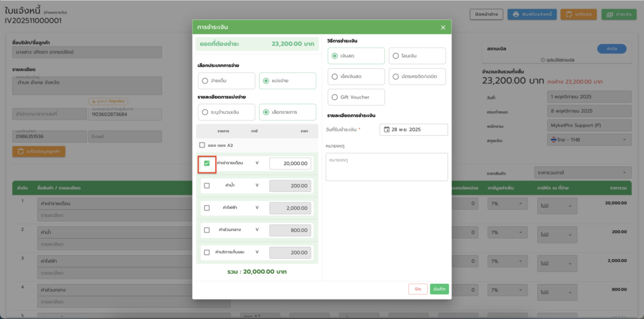644x319 pixels.
Task: Click the warning icon in tax ID badge
Action: (94, 100)
